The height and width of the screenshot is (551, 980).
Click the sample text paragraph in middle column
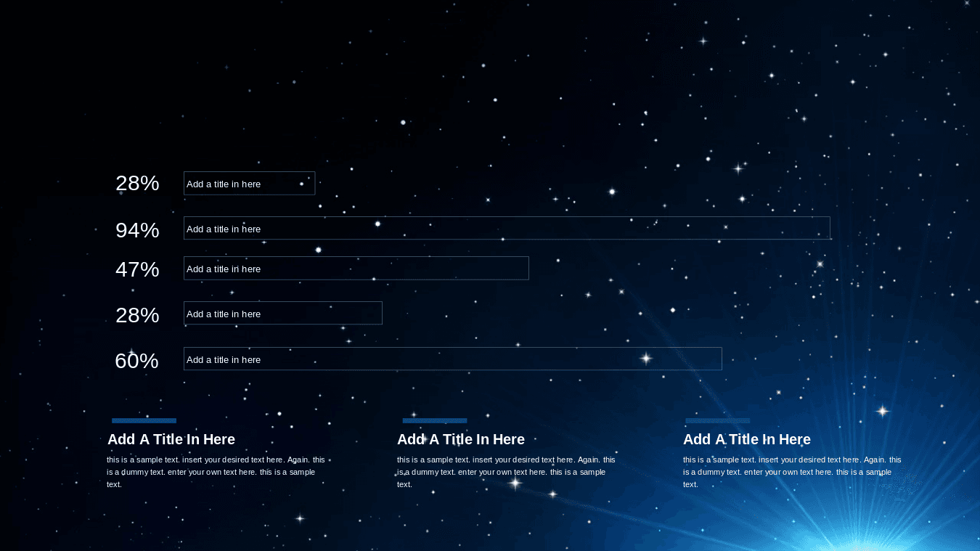pos(506,472)
